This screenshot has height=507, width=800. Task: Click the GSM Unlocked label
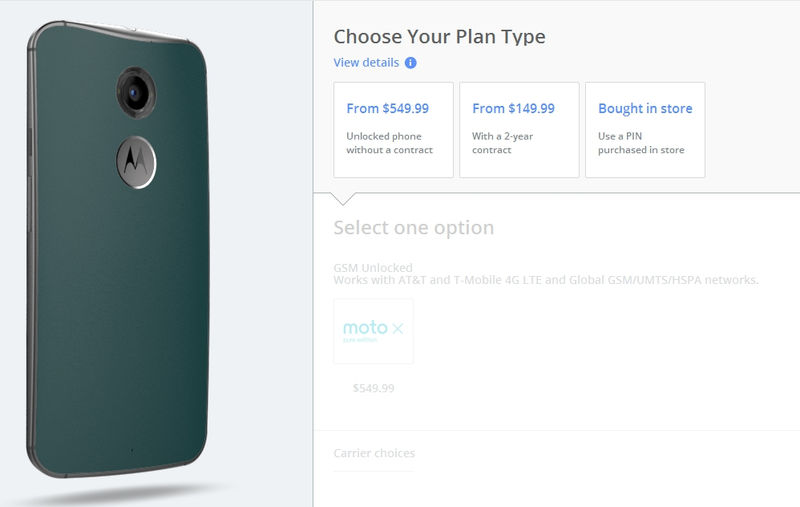point(372,268)
